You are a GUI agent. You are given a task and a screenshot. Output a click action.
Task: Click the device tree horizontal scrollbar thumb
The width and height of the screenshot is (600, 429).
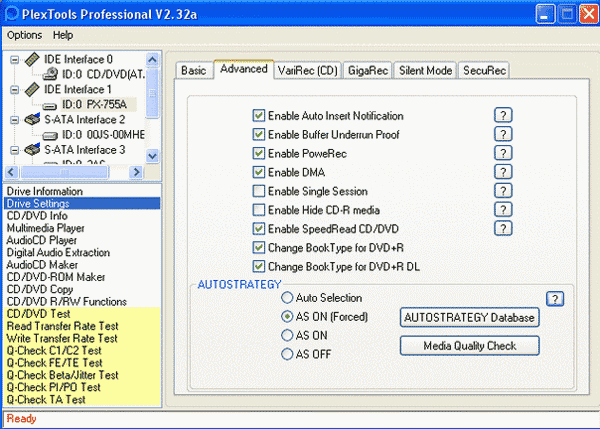point(64,172)
